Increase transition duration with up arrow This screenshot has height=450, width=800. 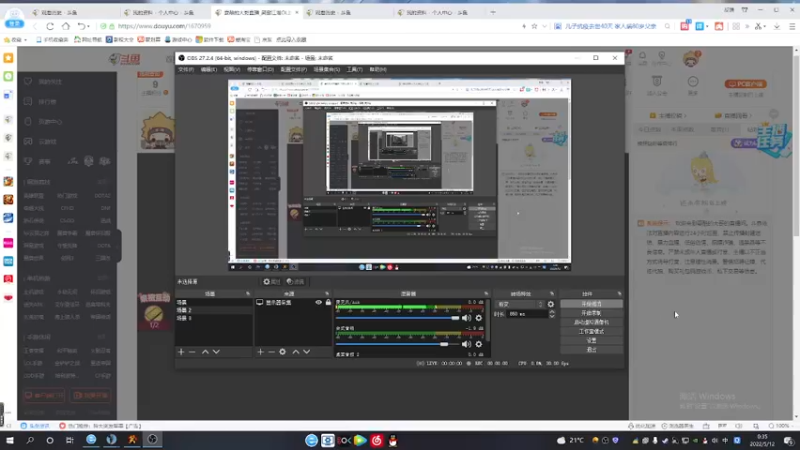pyautogui.click(x=552, y=312)
